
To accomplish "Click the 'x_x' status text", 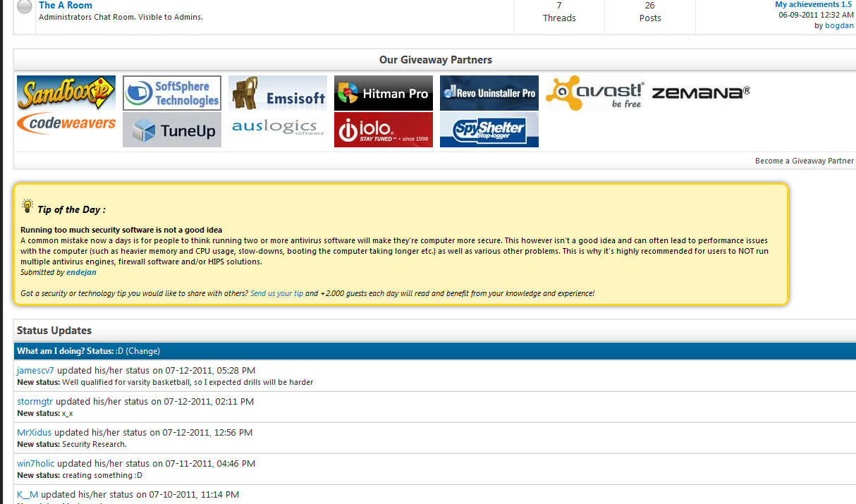I will [x=67, y=413].
